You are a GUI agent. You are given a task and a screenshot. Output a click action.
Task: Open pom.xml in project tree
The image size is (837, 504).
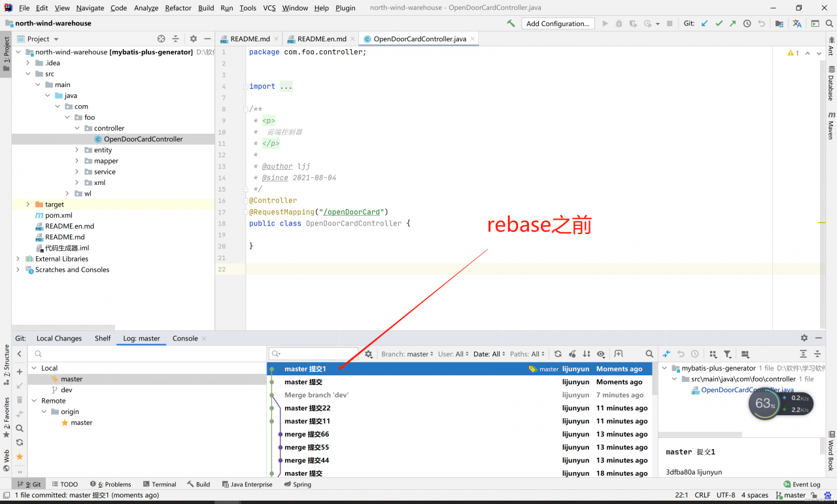click(x=58, y=215)
